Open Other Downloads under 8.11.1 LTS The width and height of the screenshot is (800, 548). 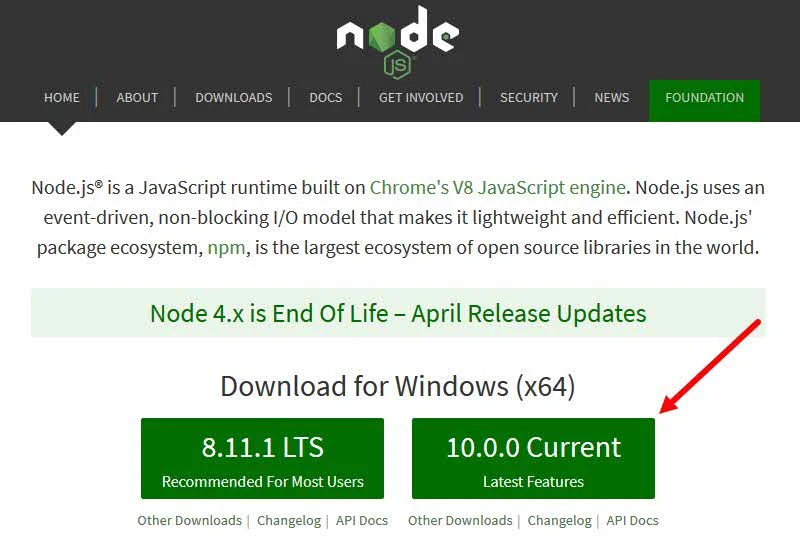pos(189,520)
